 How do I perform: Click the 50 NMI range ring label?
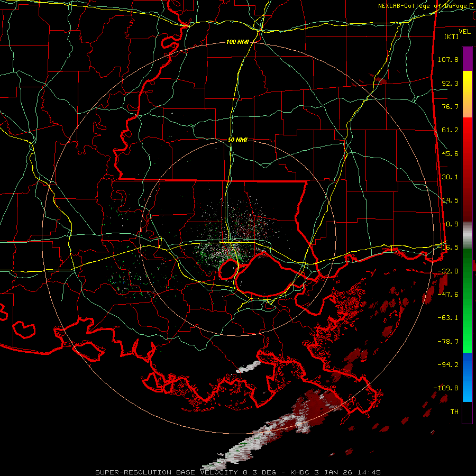point(237,140)
